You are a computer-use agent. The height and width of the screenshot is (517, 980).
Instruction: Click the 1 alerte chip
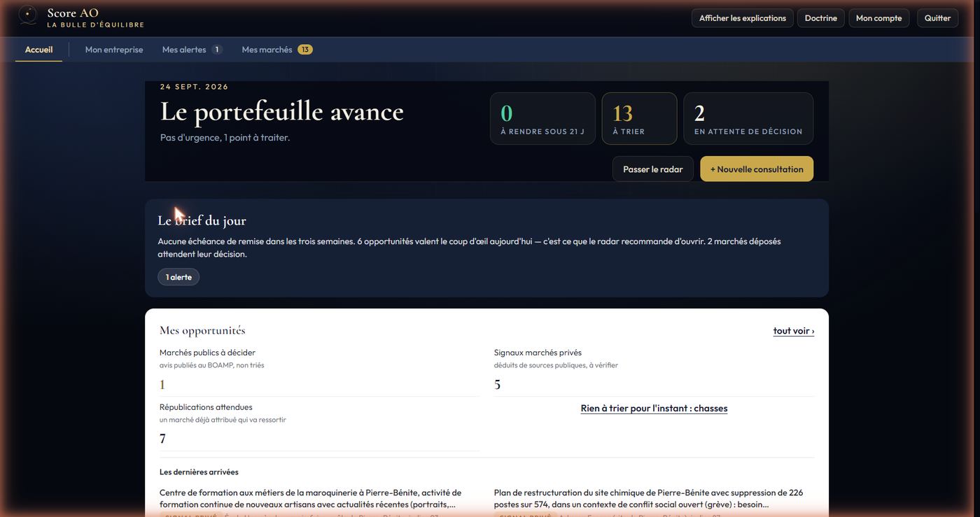178,277
